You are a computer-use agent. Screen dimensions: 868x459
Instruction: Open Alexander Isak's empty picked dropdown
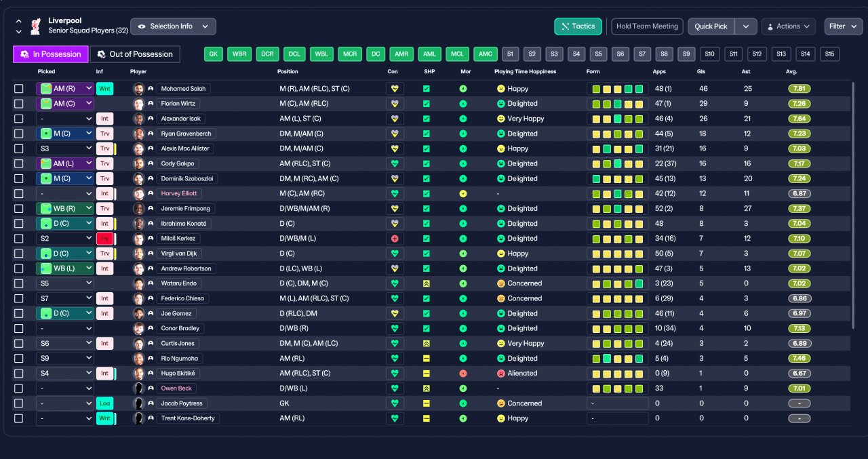pyautogui.click(x=65, y=119)
